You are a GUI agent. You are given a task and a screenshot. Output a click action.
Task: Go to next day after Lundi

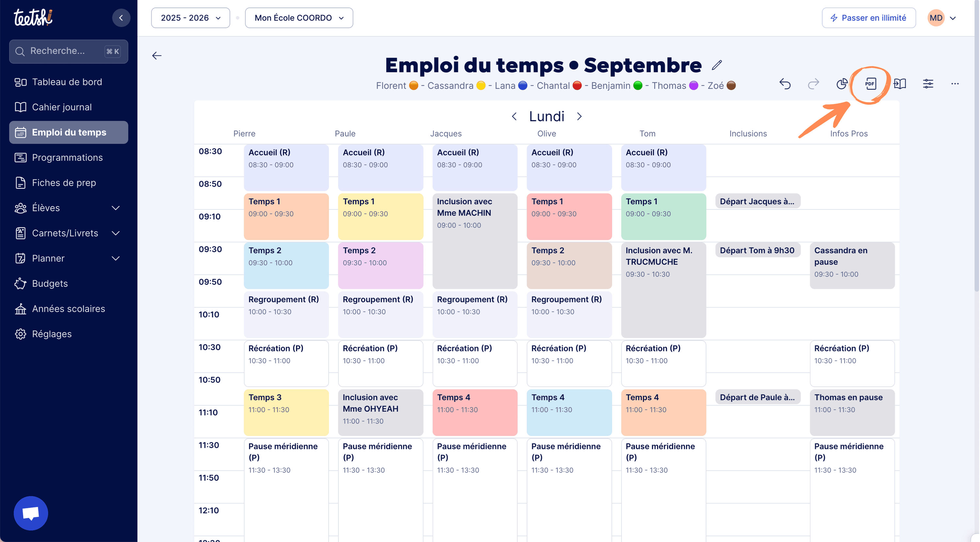point(579,116)
